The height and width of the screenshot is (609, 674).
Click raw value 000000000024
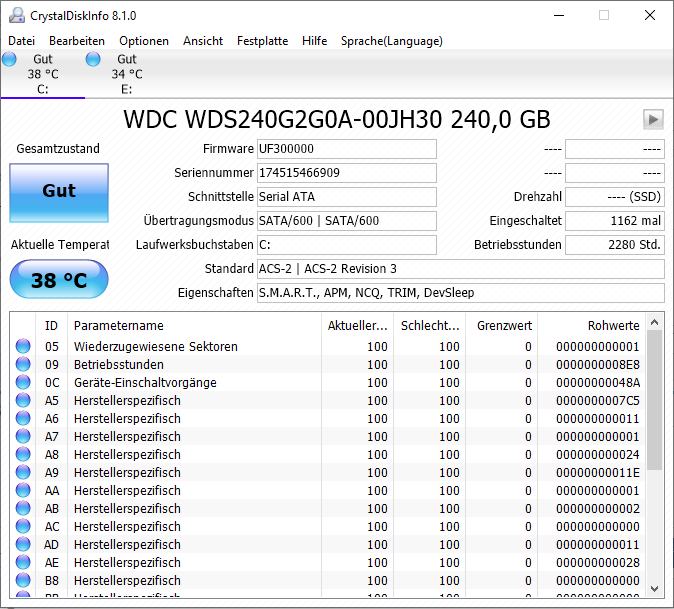597,455
